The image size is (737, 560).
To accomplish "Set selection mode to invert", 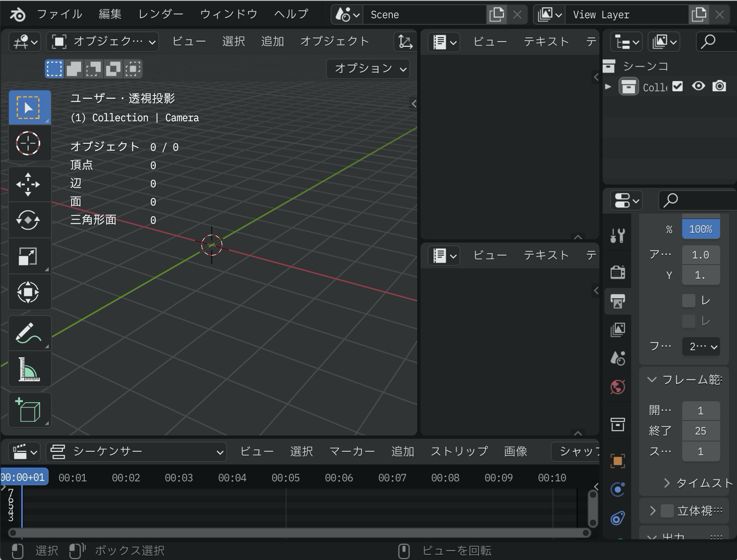I will coord(113,69).
